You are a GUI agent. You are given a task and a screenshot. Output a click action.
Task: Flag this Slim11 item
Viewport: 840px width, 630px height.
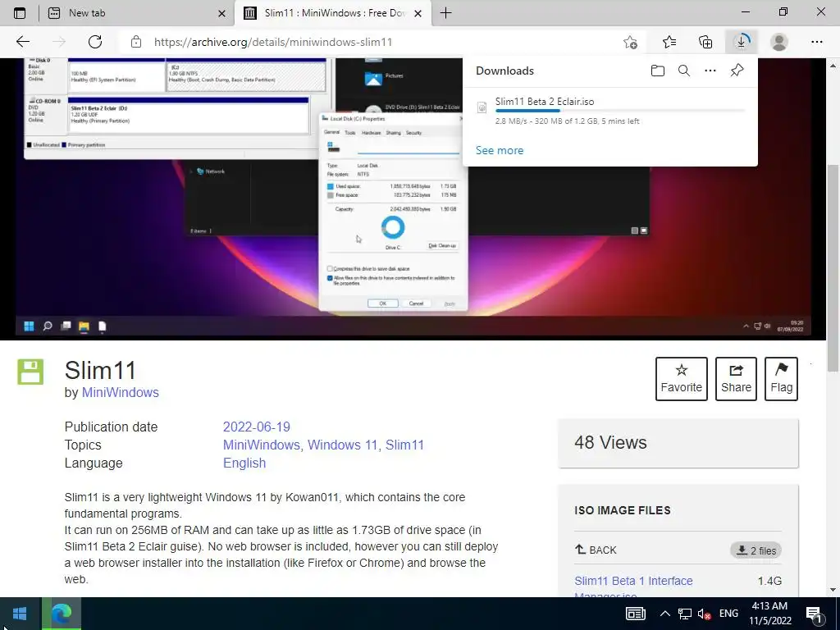pos(781,379)
